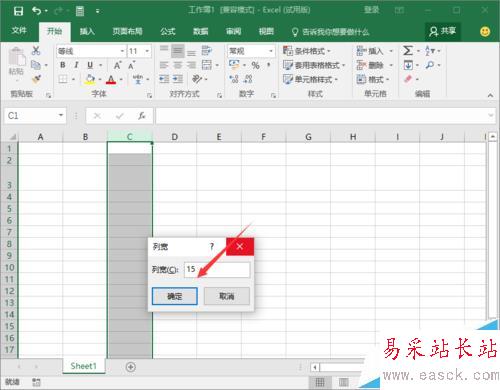Click Center alignment icon
Viewport: 500px width, 390px height.
pos(178,65)
